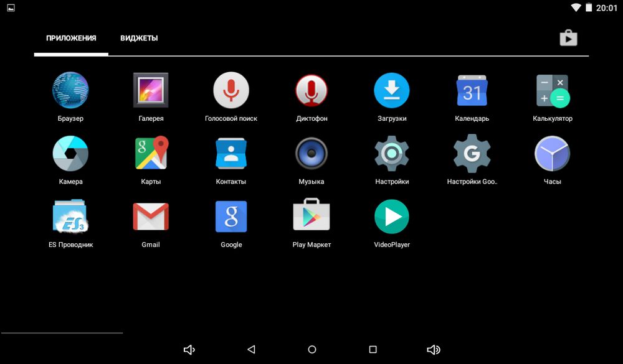623x364 pixels.
Task: Open the ES Проводник file manager icon
Action: coord(71,217)
